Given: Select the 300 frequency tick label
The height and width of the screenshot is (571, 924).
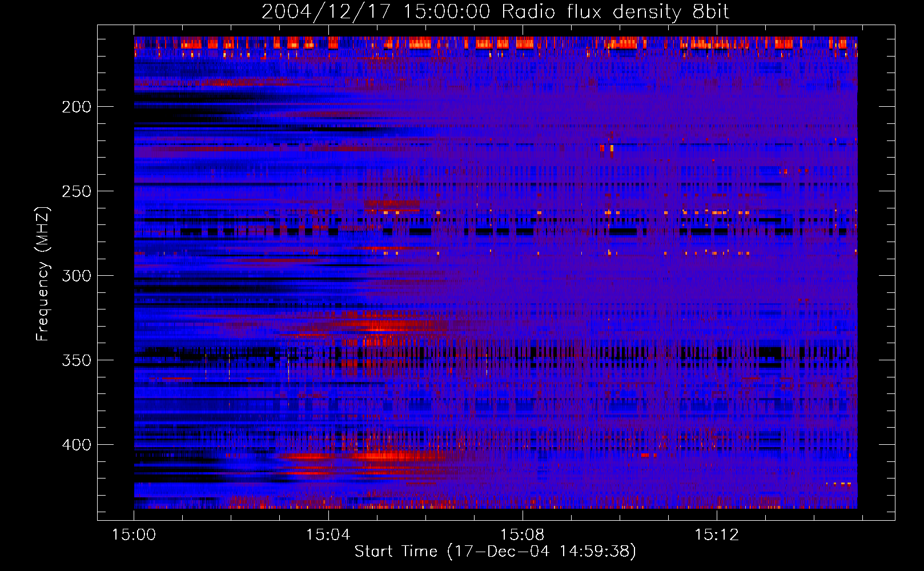Looking at the screenshot, I should point(77,276).
